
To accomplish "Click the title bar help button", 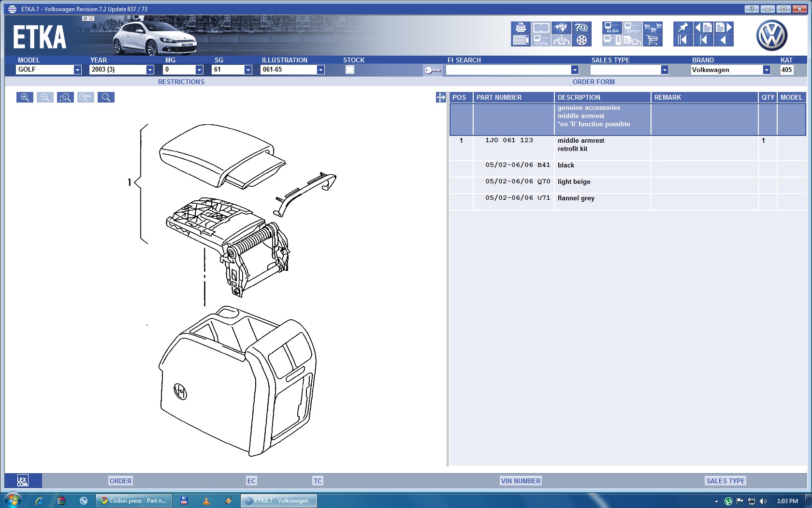I will point(752,9).
